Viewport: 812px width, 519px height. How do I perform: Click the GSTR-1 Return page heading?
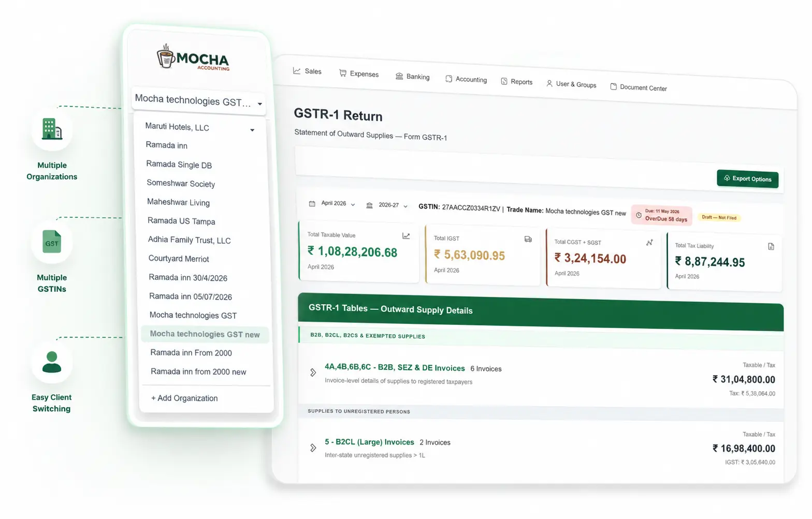tap(338, 114)
